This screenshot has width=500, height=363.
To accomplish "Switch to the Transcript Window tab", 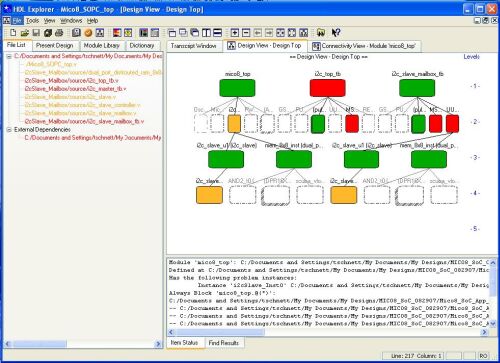I will pyautogui.click(x=194, y=46).
